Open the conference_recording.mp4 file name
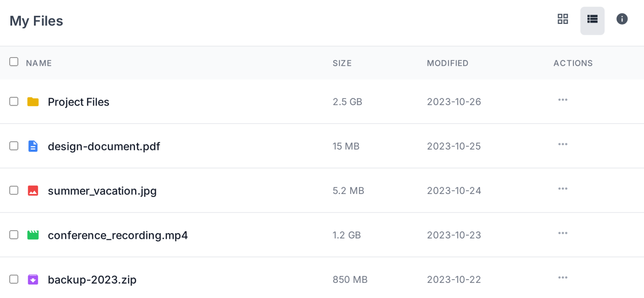This screenshot has height=298, width=644. 117,235
